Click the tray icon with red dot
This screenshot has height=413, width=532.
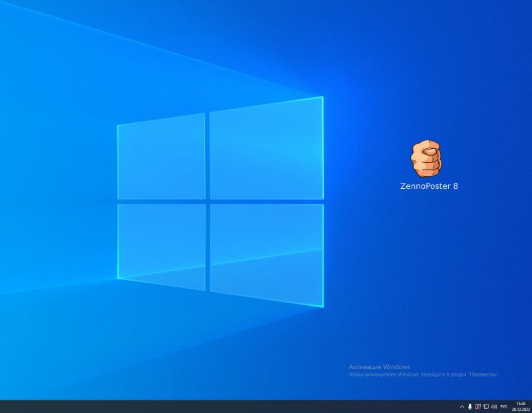tap(478, 406)
